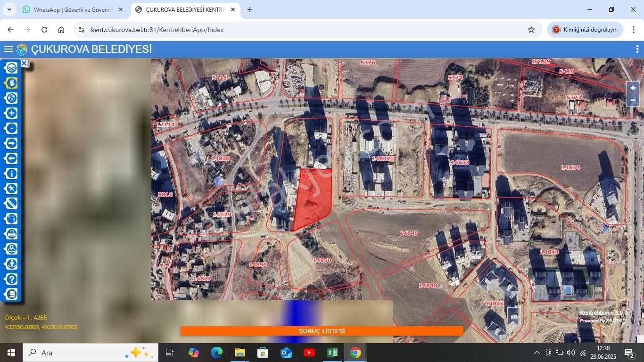Image resolution: width=644 pixels, height=362 pixels.
Task: Open the hamburger menu beside municipality logo
Action: pyautogui.click(x=8, y=49)
